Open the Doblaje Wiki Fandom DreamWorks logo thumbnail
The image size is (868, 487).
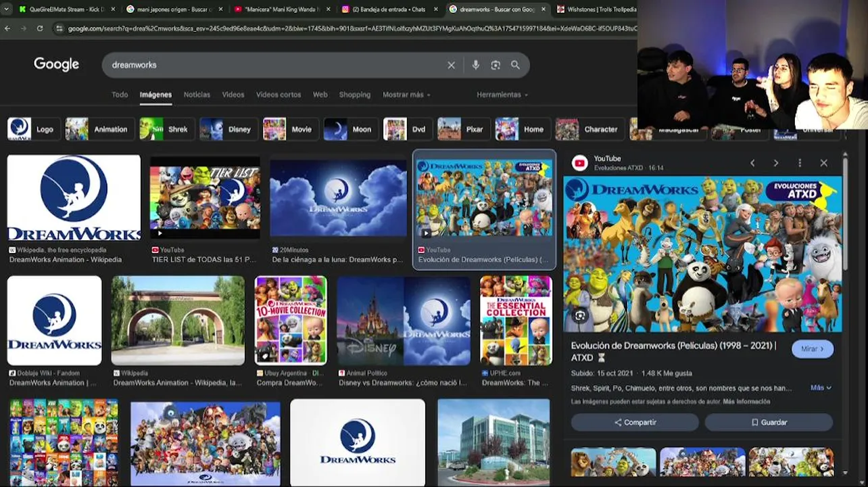coord(54,321)
